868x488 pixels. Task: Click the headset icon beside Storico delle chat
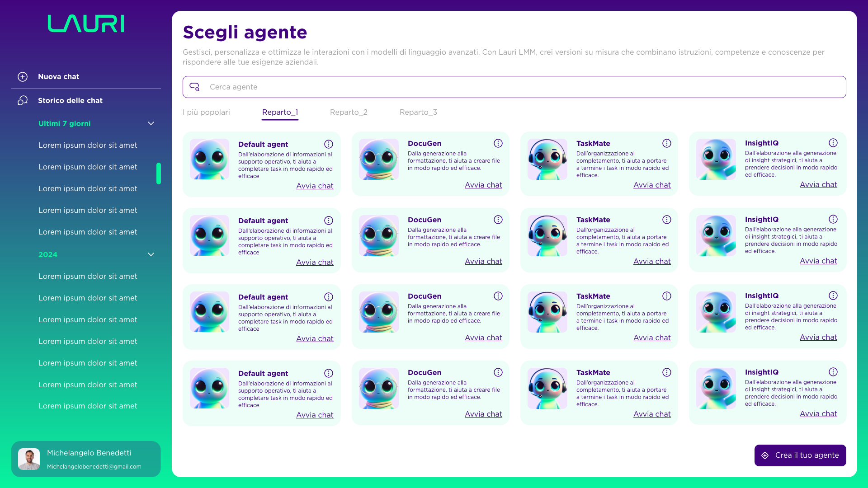pyautogui.click(x=23, y=101)
